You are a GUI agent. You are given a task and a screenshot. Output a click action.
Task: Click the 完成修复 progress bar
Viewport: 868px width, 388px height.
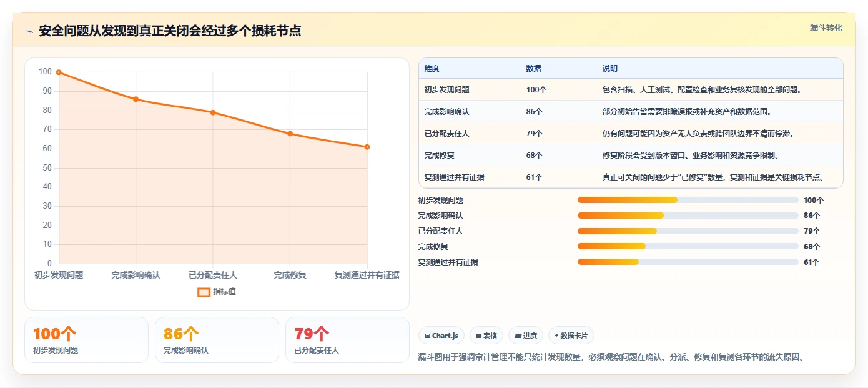click(x=688, y=247)
